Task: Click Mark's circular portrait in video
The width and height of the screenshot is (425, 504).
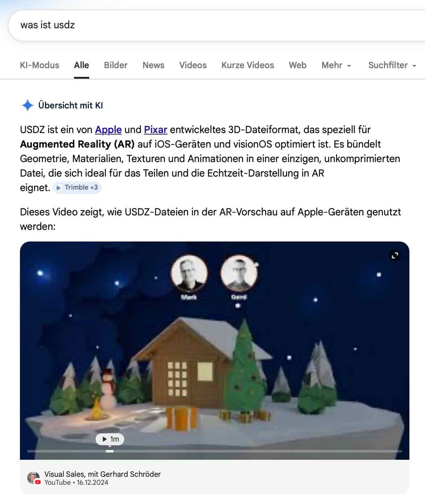Action: (189, 274)
